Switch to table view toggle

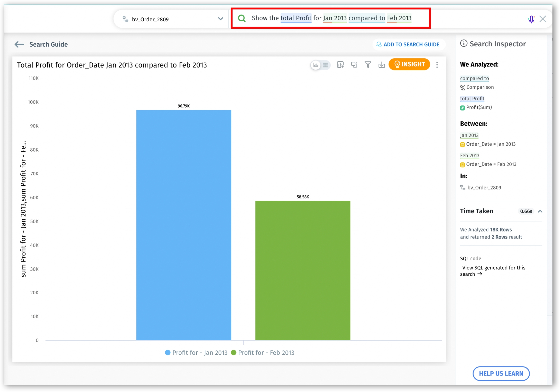[325, 65]
